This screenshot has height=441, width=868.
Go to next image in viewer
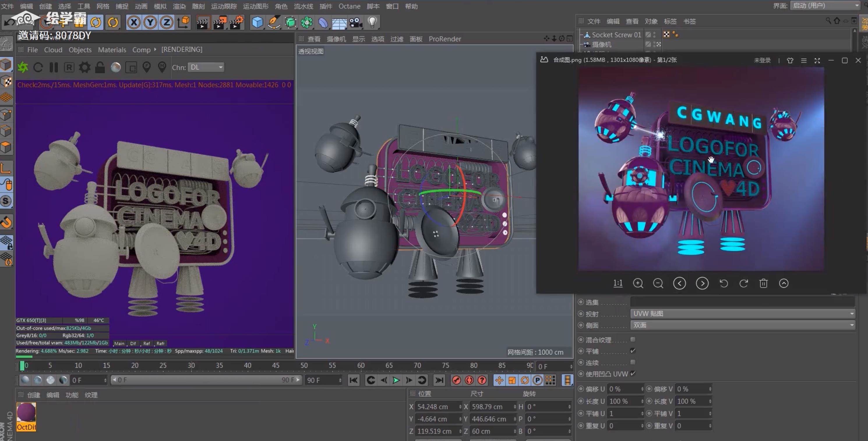coord(702,283)
